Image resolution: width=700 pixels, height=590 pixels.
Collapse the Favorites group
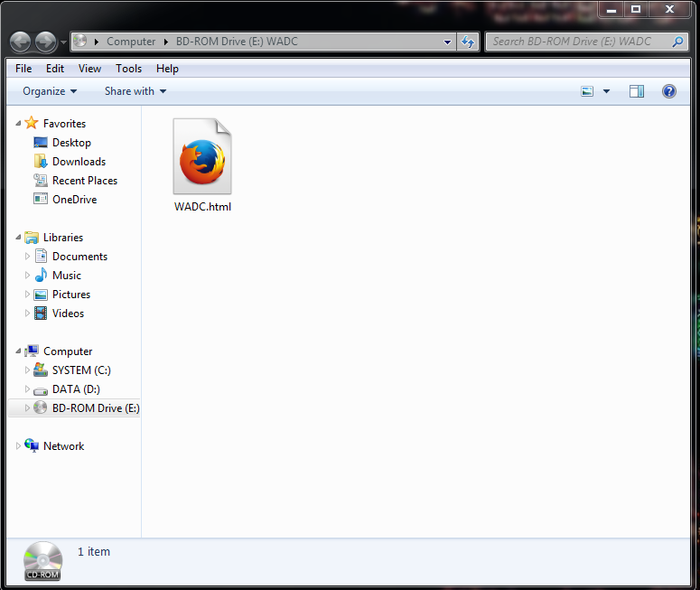pyautogui.click(x=18, y=123)
